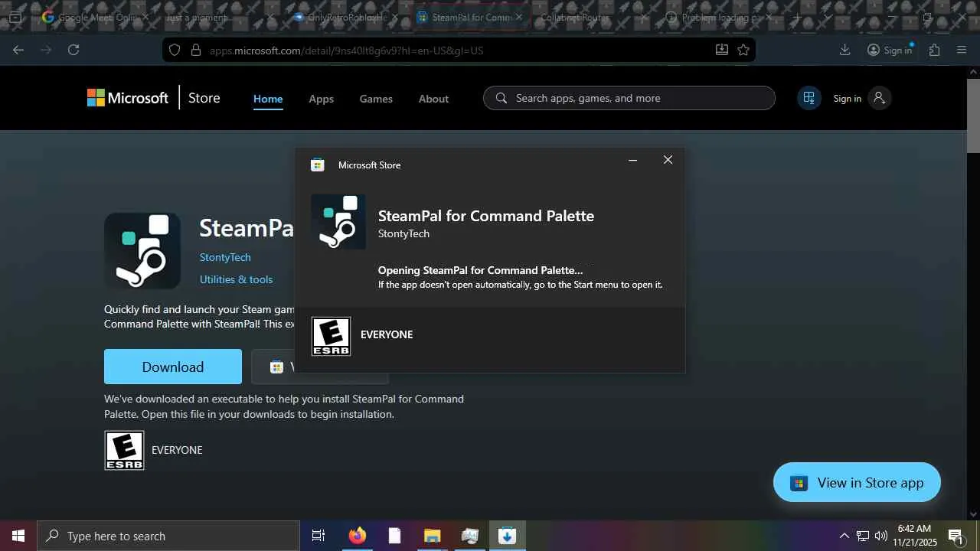
Task: Click the search magnifier icon in Store
Action: click(x=501, y=98)
